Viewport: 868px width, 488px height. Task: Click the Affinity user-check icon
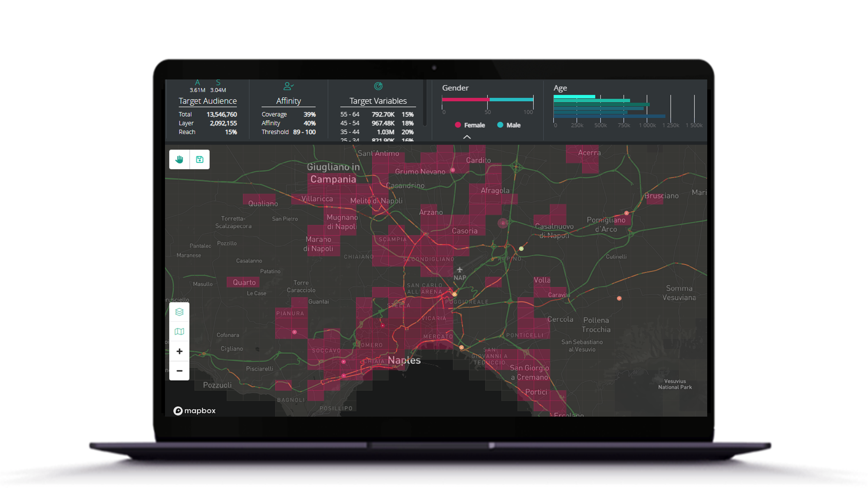pyautogui.click(x=288, y=86)
